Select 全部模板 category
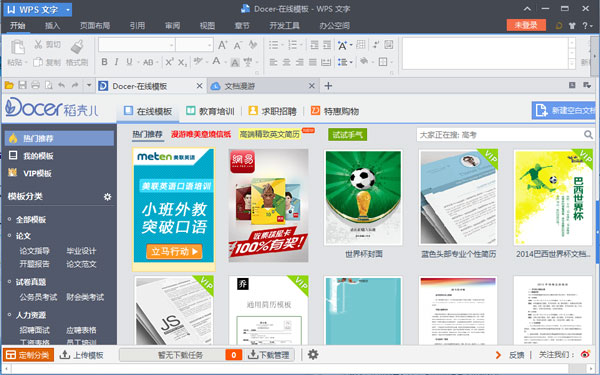Screen dimensions: 600x375 [31, 220]
